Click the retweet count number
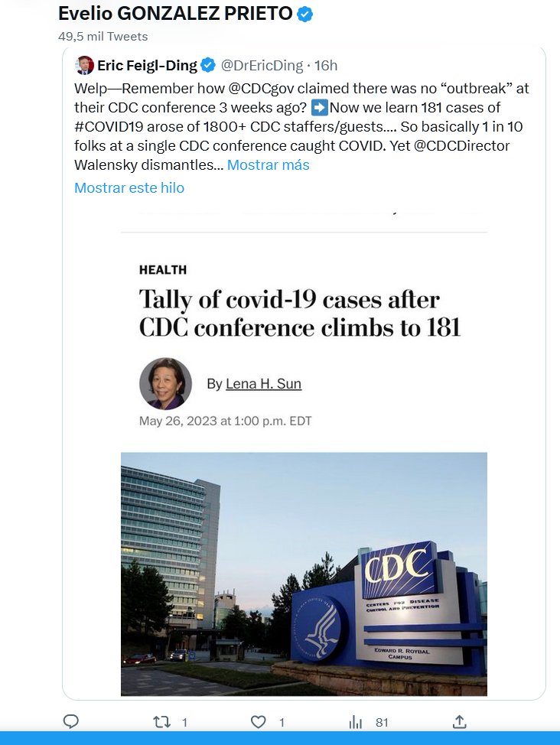Image resolution: width=560 pixels, height=745 pixels. click(x=184, y=723)
